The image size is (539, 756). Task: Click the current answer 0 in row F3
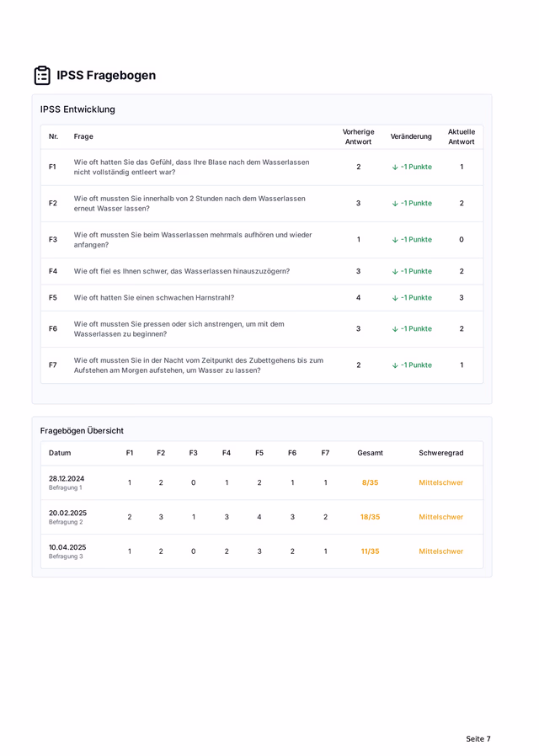462,239
